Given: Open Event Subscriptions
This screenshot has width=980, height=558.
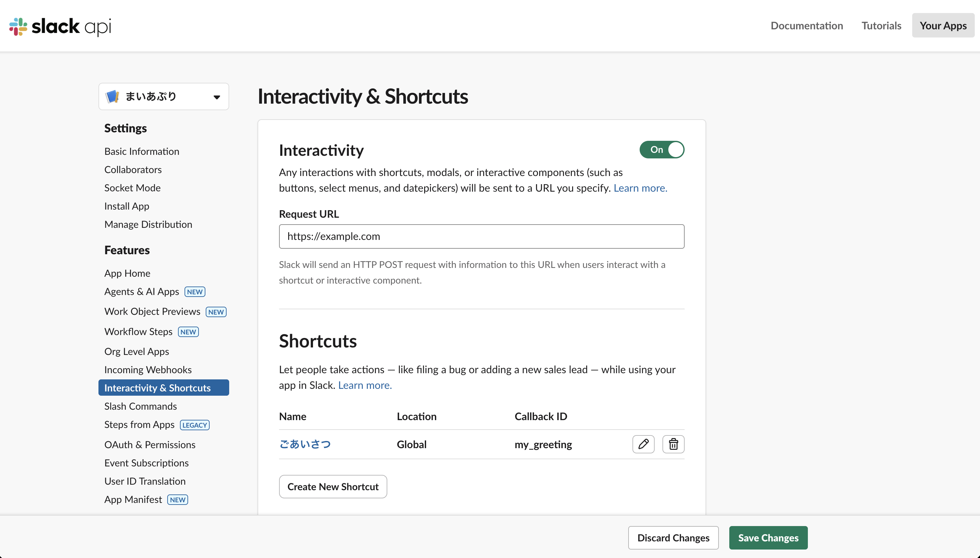Looking at the screenshot, I should pyautogui.click(x=146, y=463).
